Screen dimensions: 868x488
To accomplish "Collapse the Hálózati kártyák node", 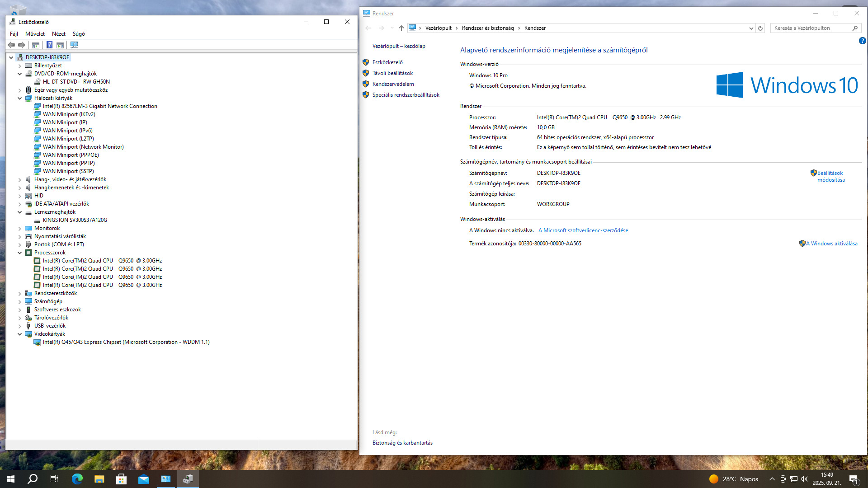I will pyautogui.click(x=19, y=98).
